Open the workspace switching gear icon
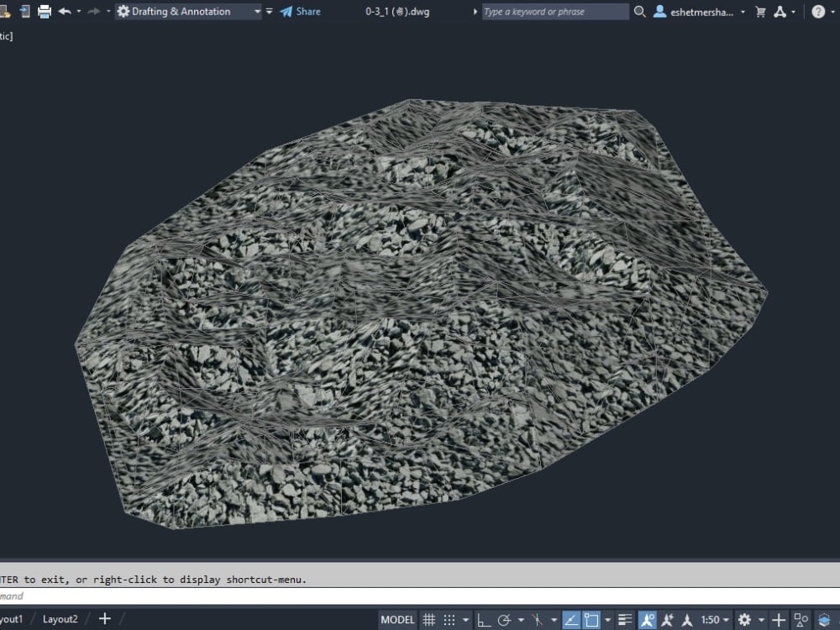840x630 pixels. pos(744,620)
